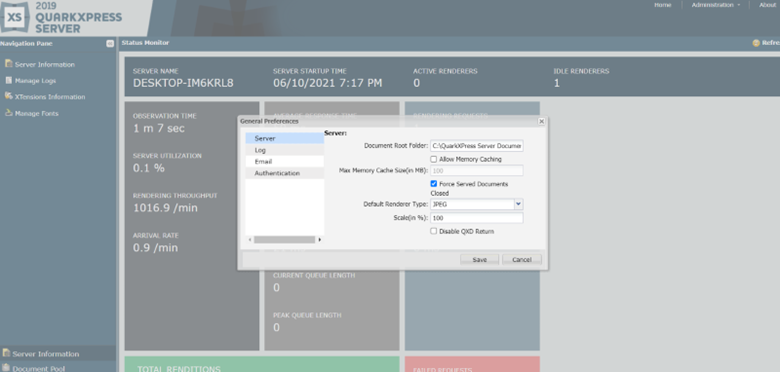This screenshot has height=372, width=780.
Task: Click the Failed Requests tile
Action: 472,364
